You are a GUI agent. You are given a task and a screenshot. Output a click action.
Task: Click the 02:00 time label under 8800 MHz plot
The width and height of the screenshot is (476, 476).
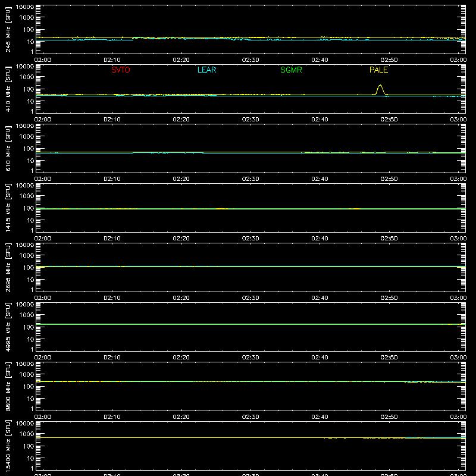tap(43, 417)
